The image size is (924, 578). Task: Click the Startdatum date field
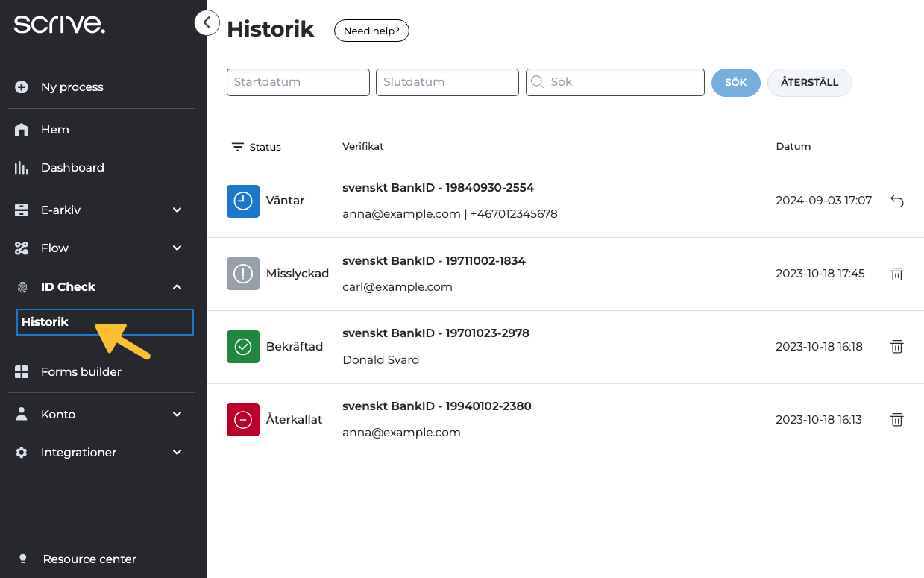298,83
